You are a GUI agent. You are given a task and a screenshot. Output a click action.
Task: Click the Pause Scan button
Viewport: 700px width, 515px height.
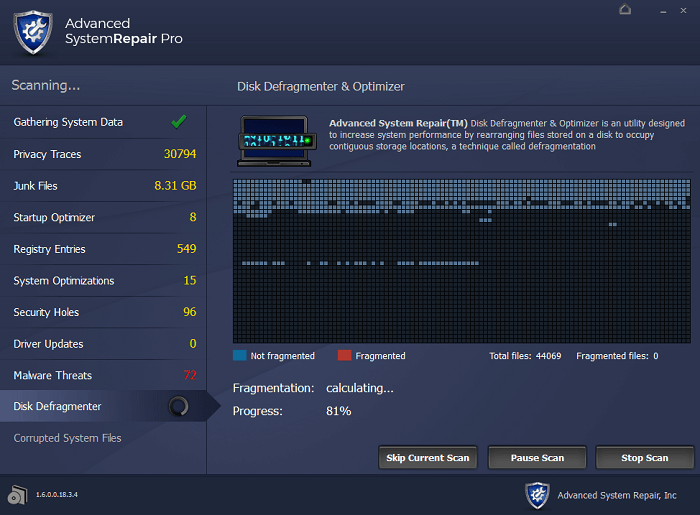click(x=537, y=457)
